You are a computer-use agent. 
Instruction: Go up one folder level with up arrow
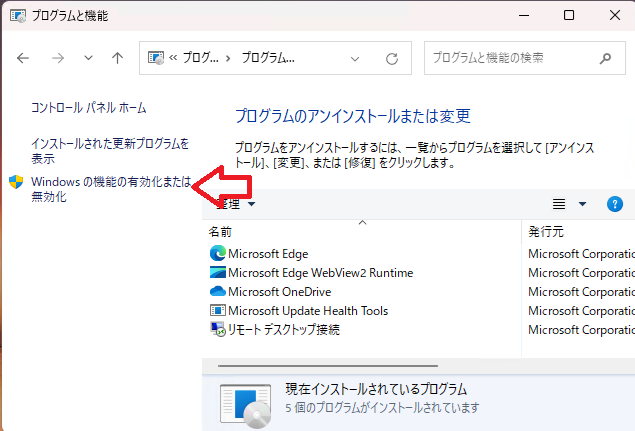(117, 58)
